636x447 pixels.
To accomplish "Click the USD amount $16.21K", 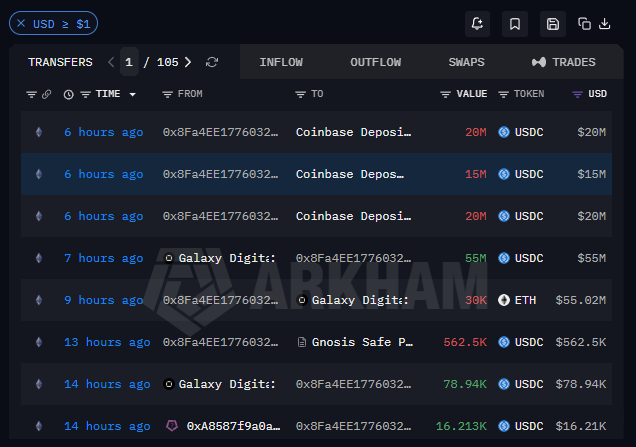I will pyautogui.click(x=580, y=426).
